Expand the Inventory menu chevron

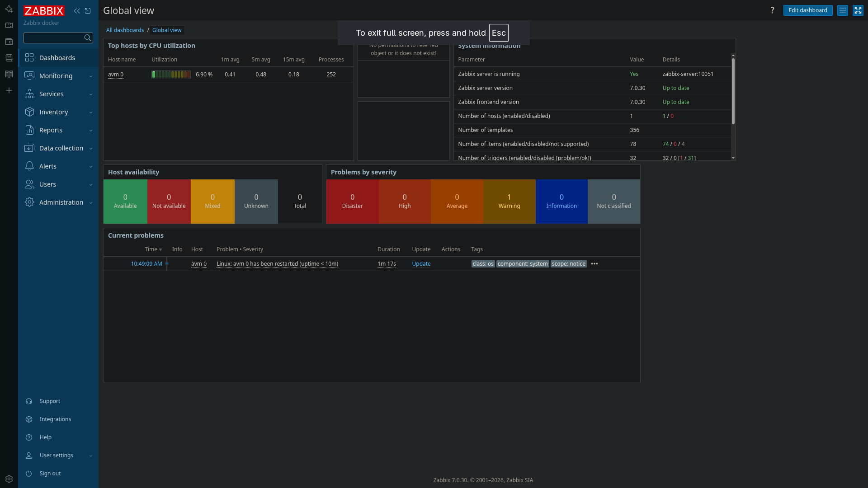(91, 113)
